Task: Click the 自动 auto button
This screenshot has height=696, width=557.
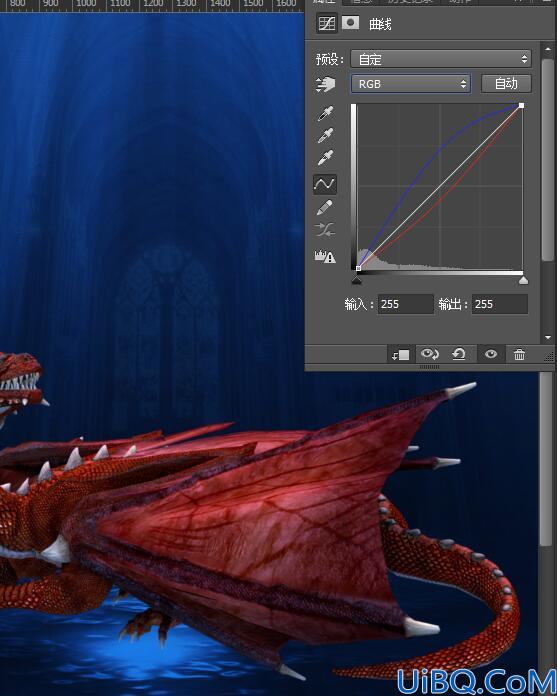Action: (506, 83)
